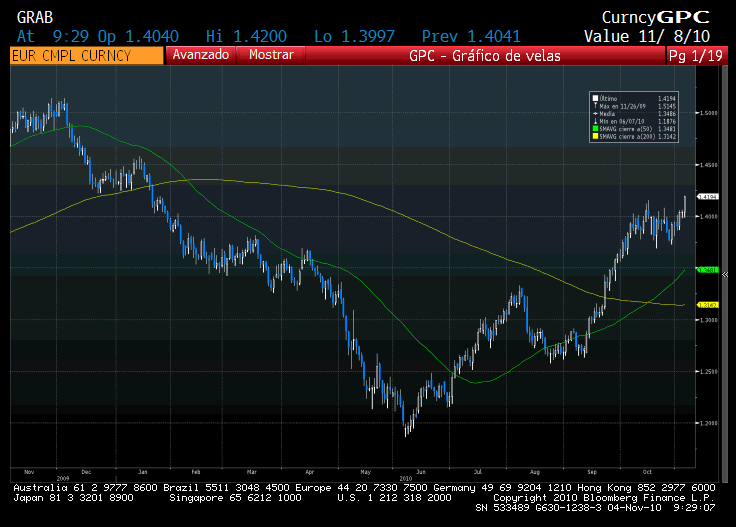The image size is (736, 527).
Task: Click the GRAB text in the header
Action: pyautogui.click(x=35, y=18)
